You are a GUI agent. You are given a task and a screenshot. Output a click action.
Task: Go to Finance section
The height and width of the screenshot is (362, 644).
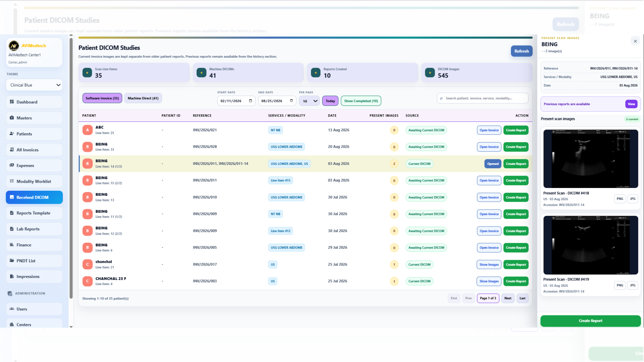click(x=34, y=245)
